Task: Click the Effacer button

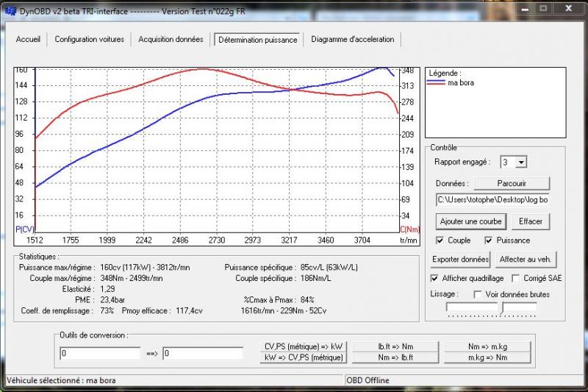Action: (x=530, y=221)
